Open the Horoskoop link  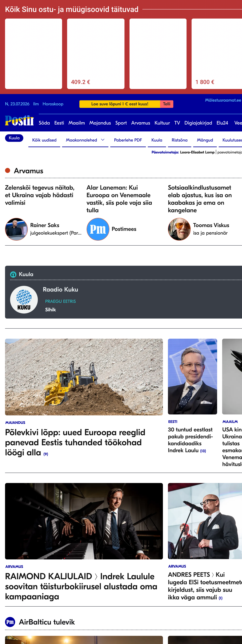click(53, 104)
